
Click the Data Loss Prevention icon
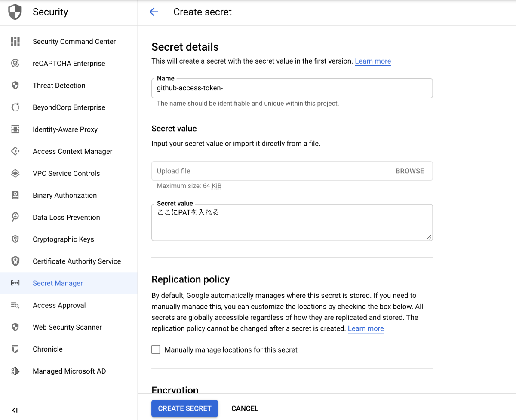15,217
